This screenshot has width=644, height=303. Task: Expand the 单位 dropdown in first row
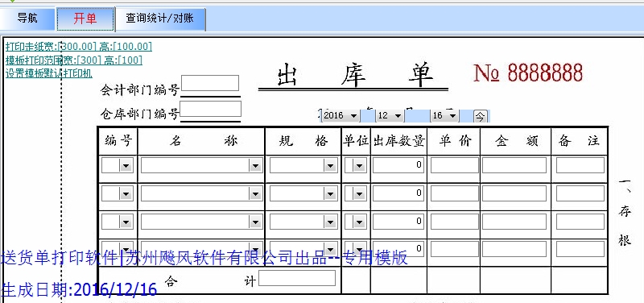[359, 166]
